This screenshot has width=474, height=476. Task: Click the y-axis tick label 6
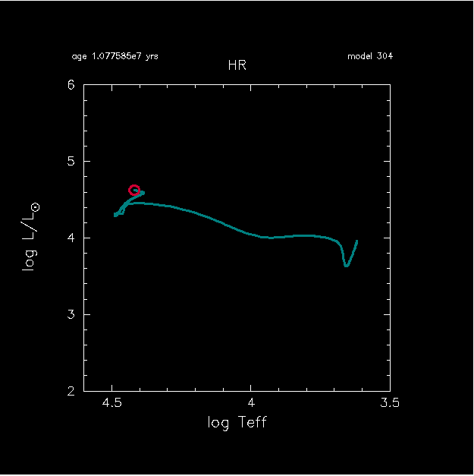pyautogui.click(x=71, y=85)
